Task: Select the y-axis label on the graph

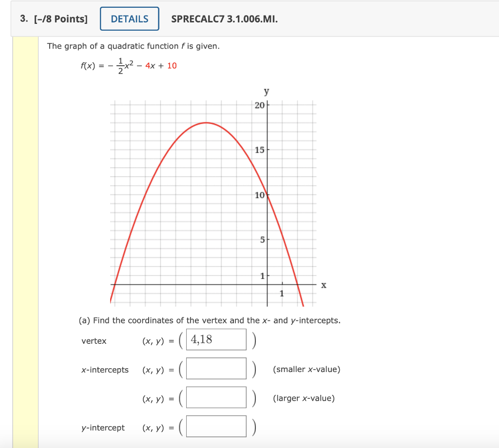Action: [265, 91]
